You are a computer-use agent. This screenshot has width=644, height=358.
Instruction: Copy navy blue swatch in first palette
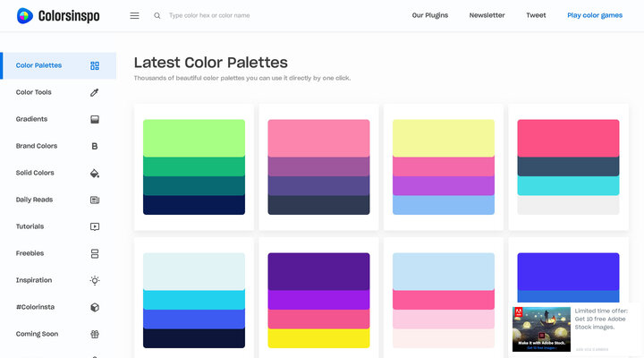coord(194,205)
